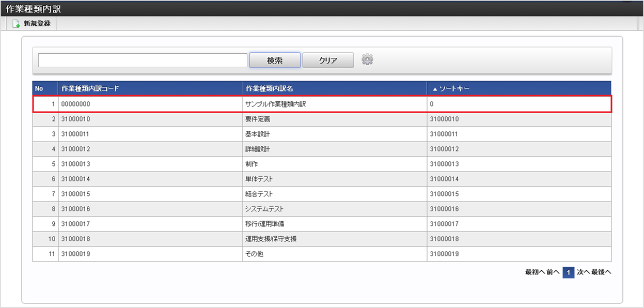Viewport: 644px width, 308px height.
Task: Click the クリア button
Action: coord(328,60)
